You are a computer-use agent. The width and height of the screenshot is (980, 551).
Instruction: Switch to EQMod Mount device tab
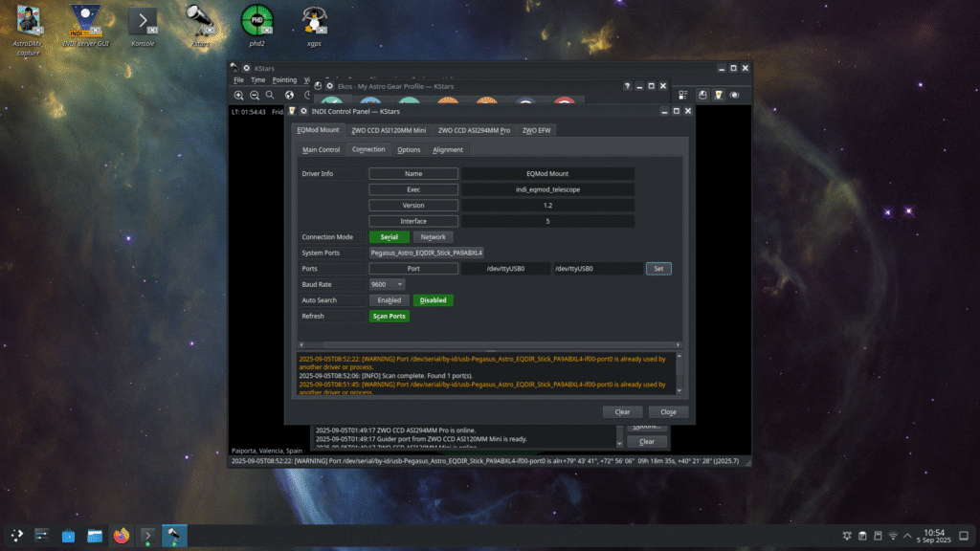(x=318, y=130)
